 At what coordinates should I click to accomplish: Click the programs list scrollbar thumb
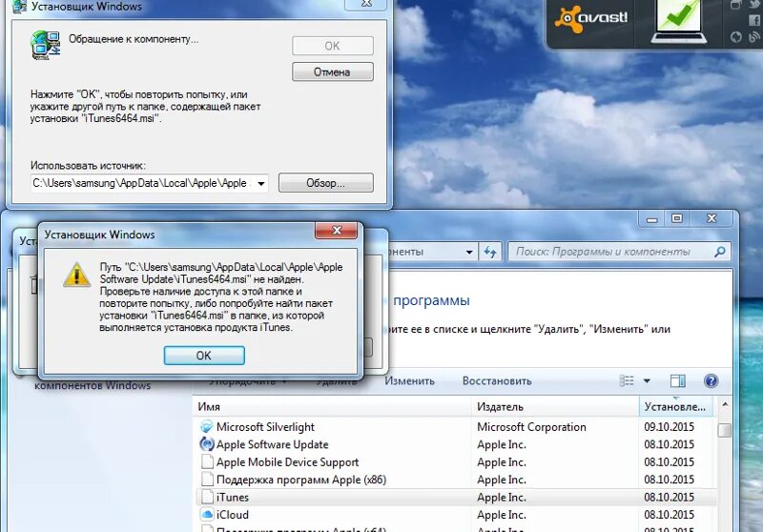coord(725,430)
